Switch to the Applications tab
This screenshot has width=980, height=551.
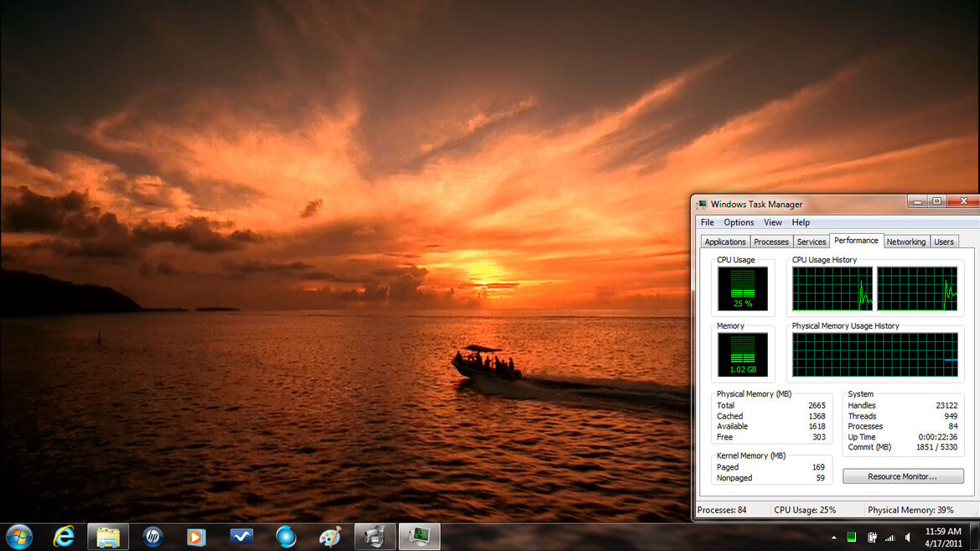click(725, 242)
